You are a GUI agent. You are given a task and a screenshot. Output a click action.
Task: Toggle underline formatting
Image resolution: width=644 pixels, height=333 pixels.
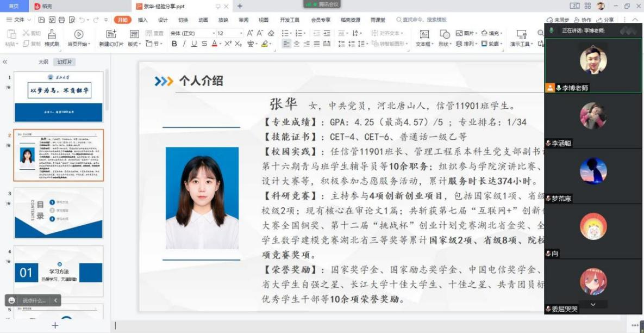[194, 44]
